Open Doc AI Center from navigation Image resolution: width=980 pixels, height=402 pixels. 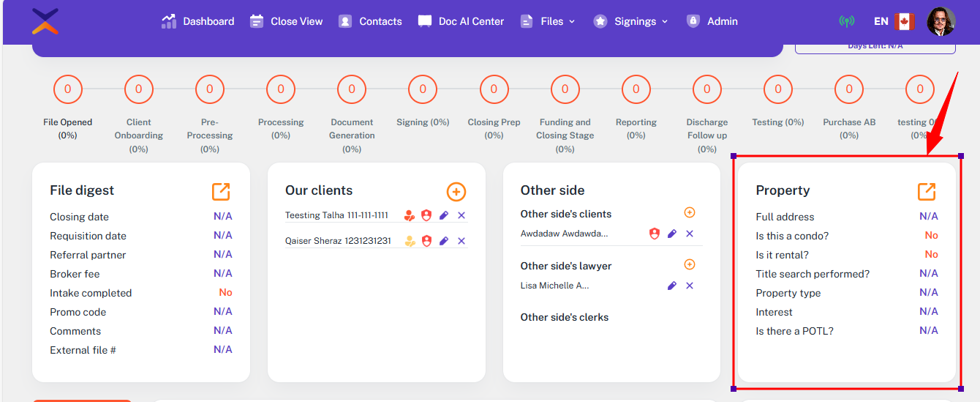[x=461, y=21]
